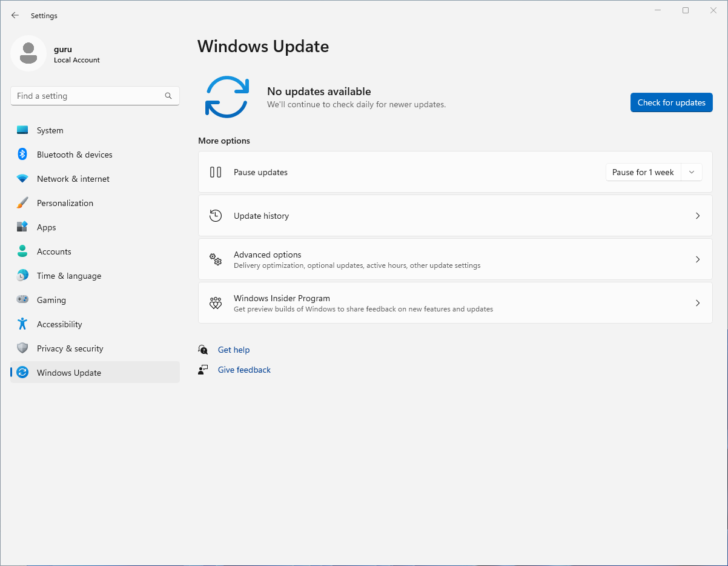The height and width of the screenshot is (566, 728).
Task: Click the Get help icon
Action: [x=204, y=350]
